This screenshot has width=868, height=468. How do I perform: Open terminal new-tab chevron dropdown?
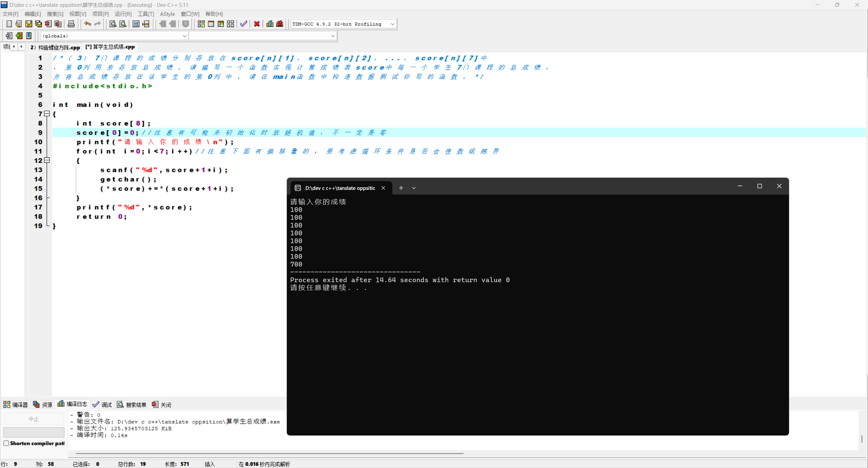(414, 188)
